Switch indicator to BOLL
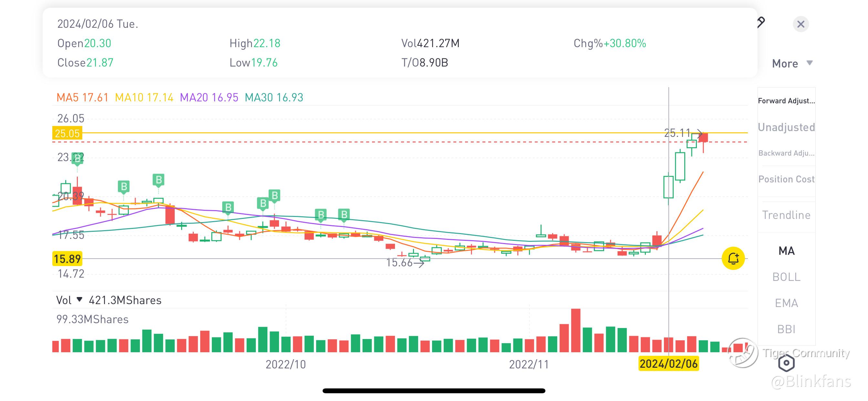Image resolution: width=868 pixels, height=401 pixels. [786, 277]
